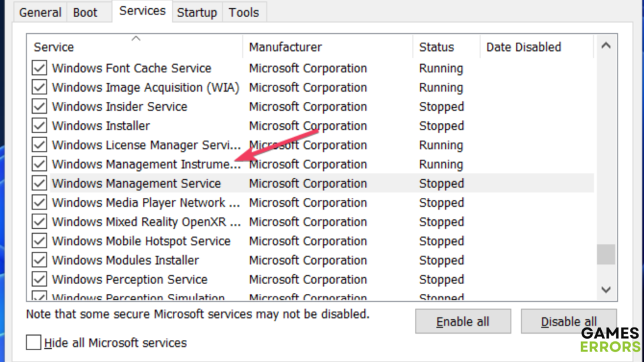Uncheck the Windows Installer checkbox

[40, 126]
